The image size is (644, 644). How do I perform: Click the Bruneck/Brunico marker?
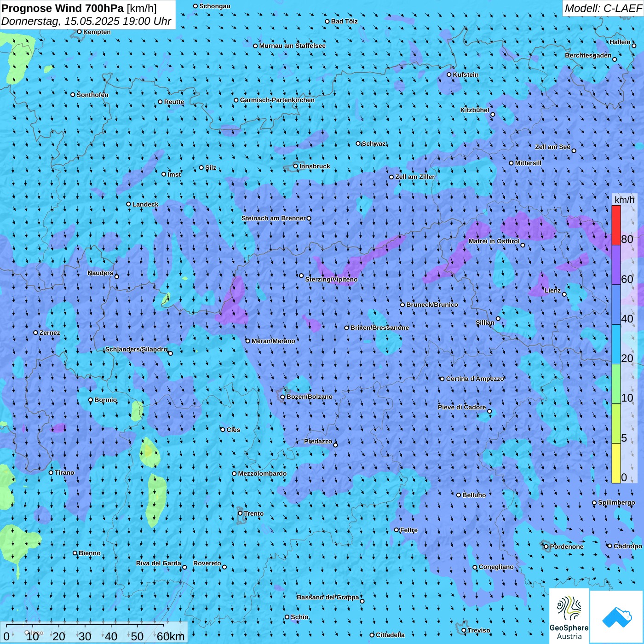[402, 305]
